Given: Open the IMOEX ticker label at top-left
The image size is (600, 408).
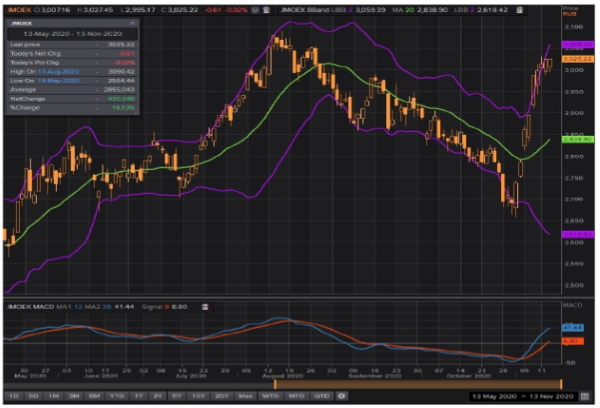Looking at the screenshot, I should pyautogui.click(x=17, y=9).
